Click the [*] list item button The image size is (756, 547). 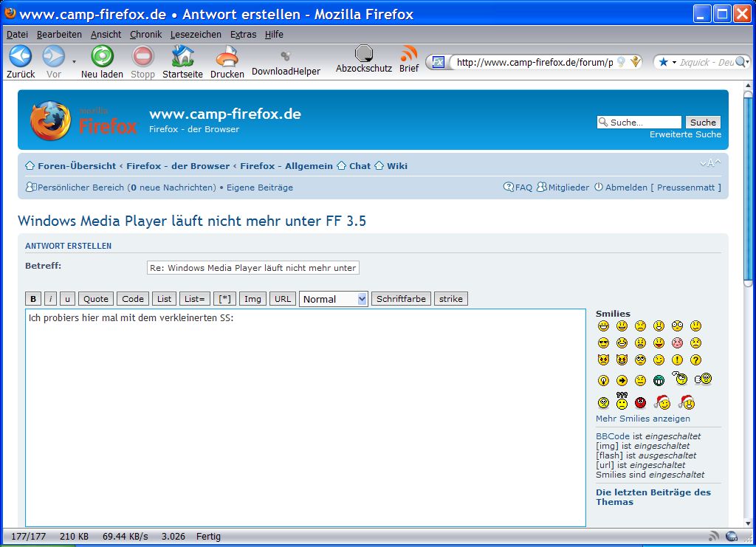(224, 299)
